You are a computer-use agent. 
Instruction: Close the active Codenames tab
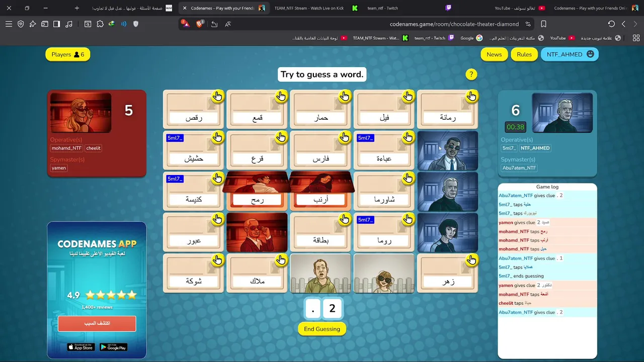pos(185,8)
